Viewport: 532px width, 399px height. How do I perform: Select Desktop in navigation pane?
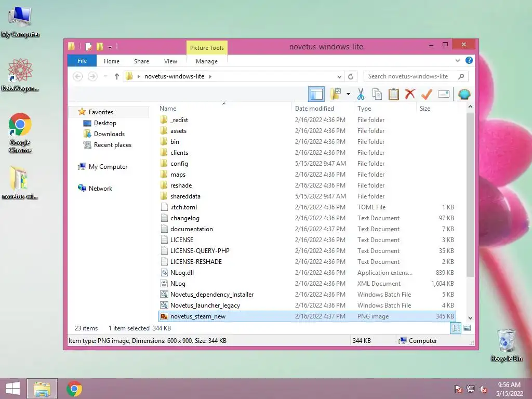(x=105, y=123)
